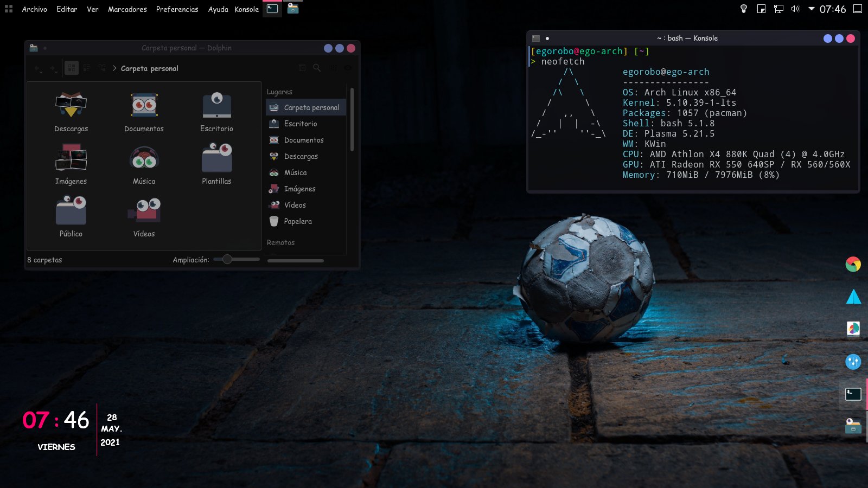This screenshot has width=868, height=488.
Task: Click the network monitor tray icon
Action: coord(778,9)
